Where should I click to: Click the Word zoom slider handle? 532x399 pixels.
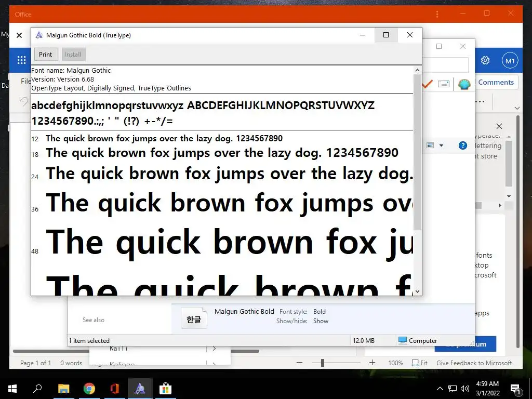[x=322, y=363]
